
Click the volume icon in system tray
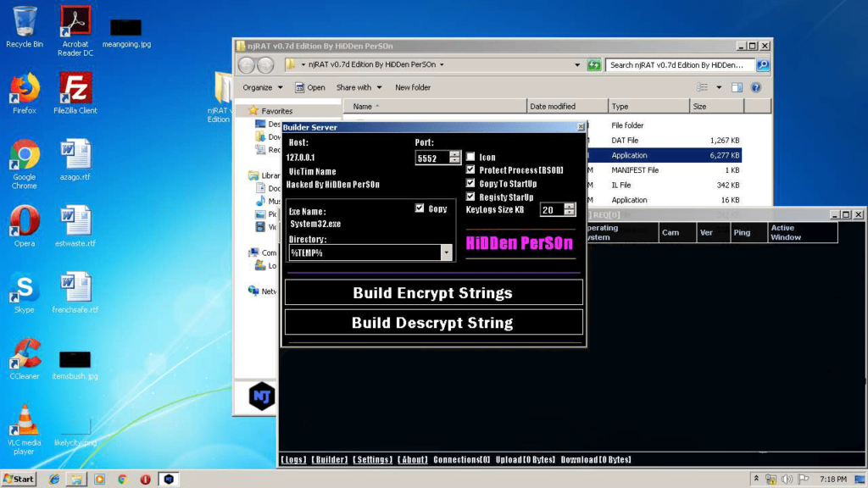(787, 480)
